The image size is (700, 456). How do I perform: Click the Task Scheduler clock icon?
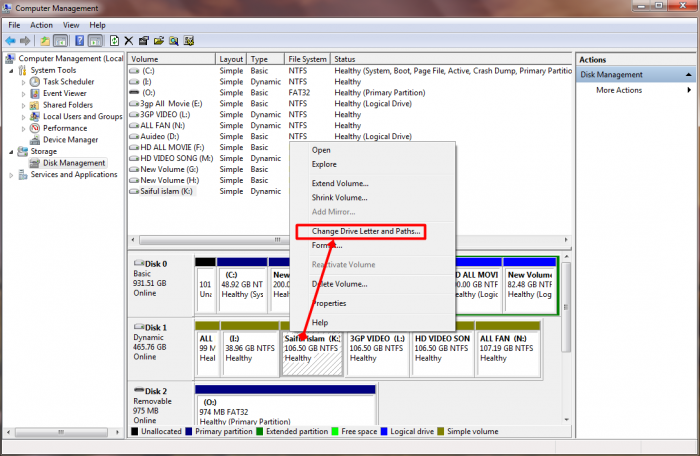coord(35,82)
